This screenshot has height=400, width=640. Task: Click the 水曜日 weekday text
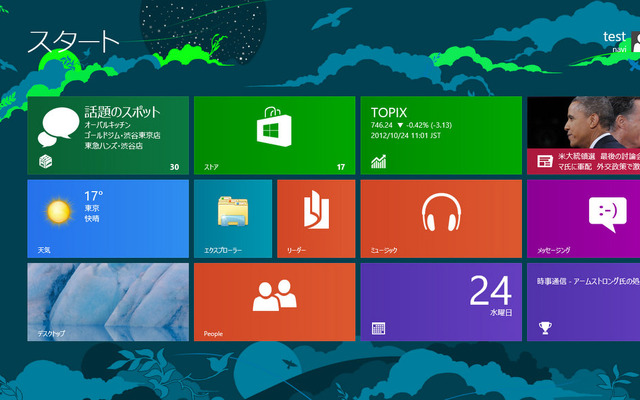[x=501, y=313]
